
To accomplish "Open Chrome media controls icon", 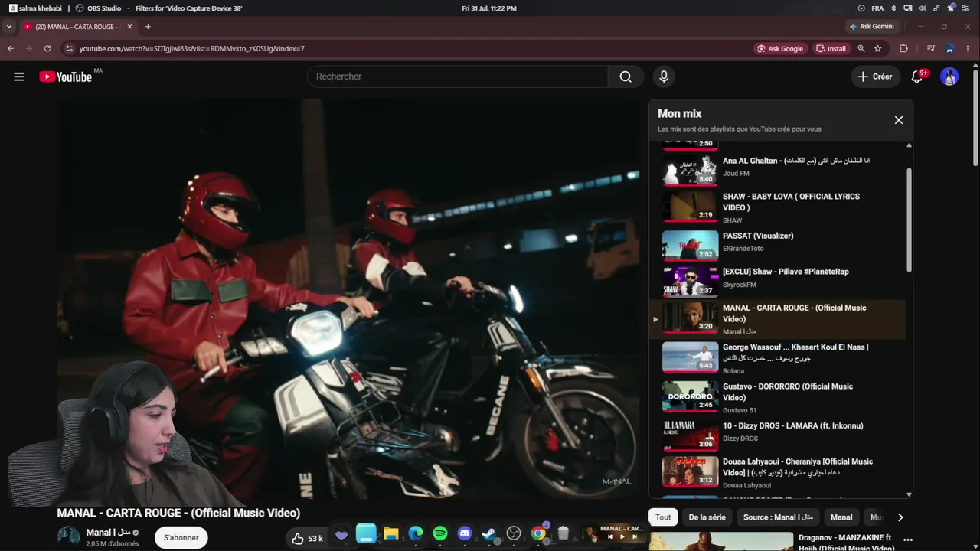I will tap(931, 48).
